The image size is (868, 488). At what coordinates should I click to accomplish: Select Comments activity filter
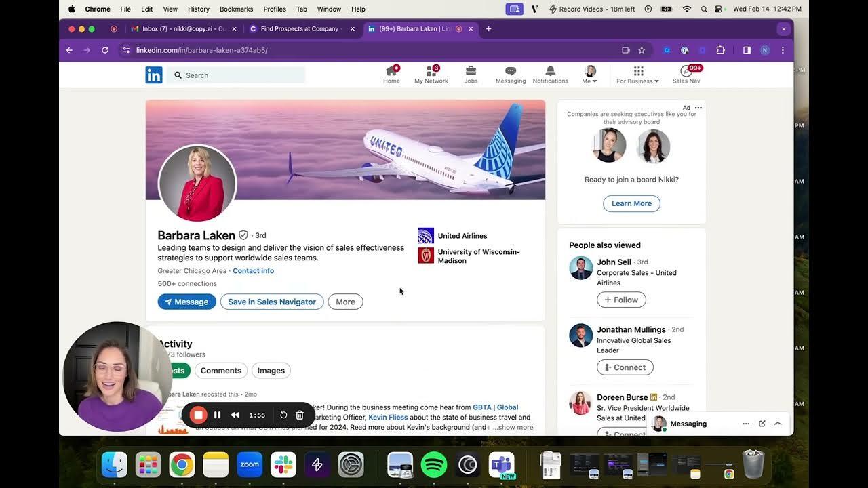(x=220, y=371)
